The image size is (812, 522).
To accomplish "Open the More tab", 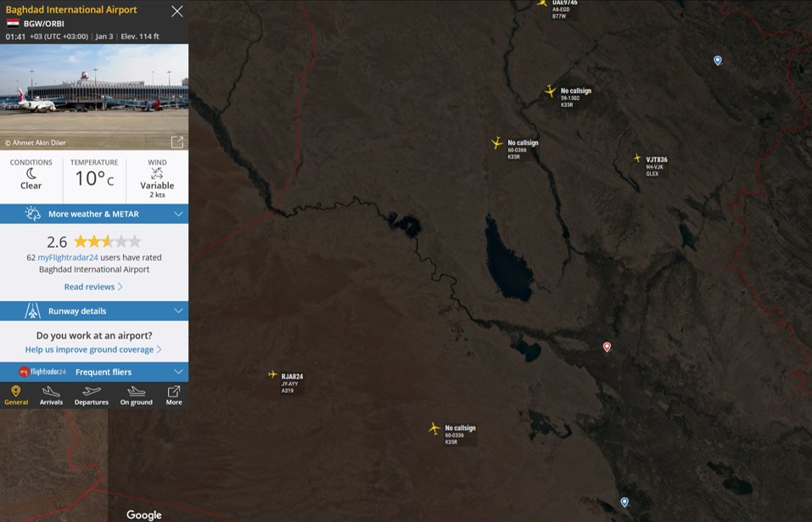I will [x=174, y=396].
